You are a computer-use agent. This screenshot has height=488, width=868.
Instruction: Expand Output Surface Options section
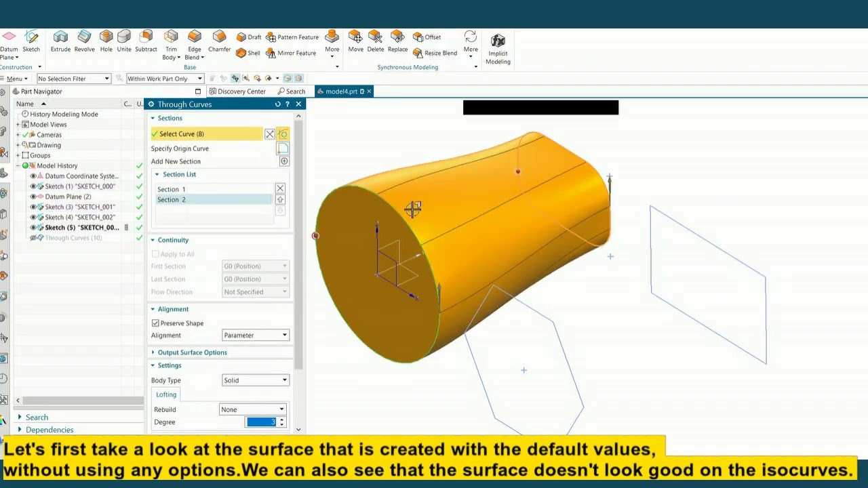[192, 352]
